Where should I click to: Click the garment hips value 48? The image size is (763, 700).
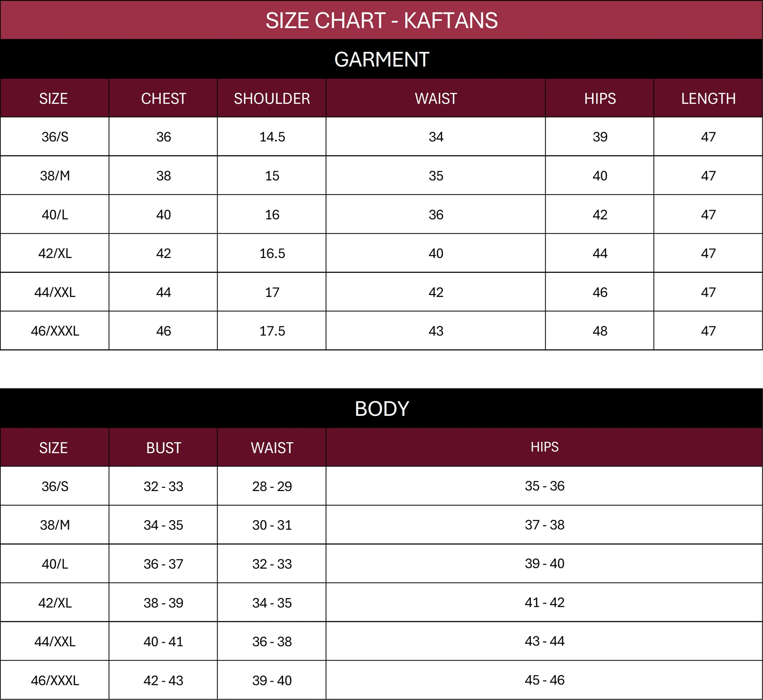click(x=600, y=331)
